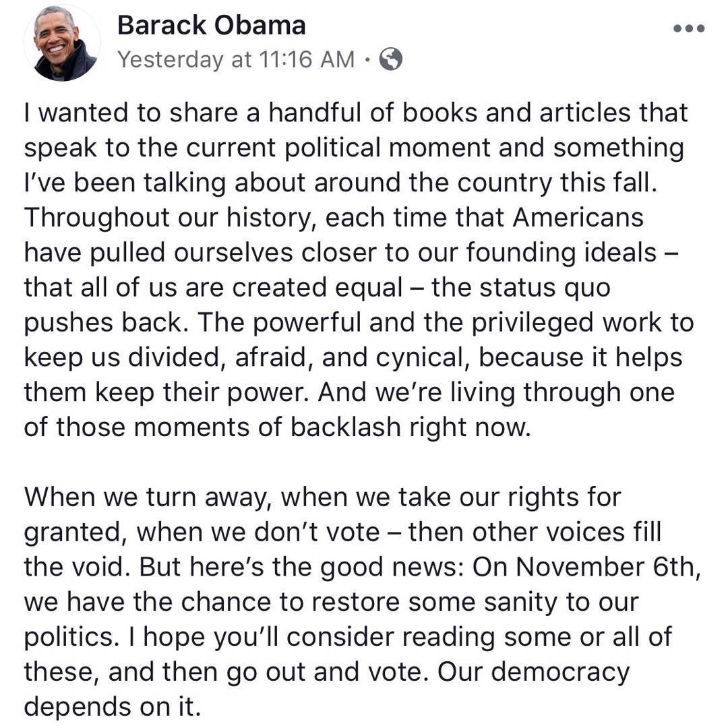This screenshot has height=728, width=728.
Task: Open the poster's profile picture
Action: point(62,43)
